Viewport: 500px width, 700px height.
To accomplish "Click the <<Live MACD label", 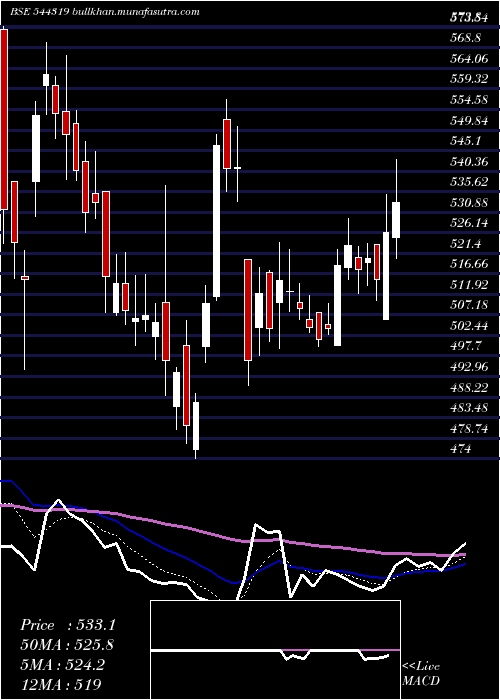I will 421,674.
